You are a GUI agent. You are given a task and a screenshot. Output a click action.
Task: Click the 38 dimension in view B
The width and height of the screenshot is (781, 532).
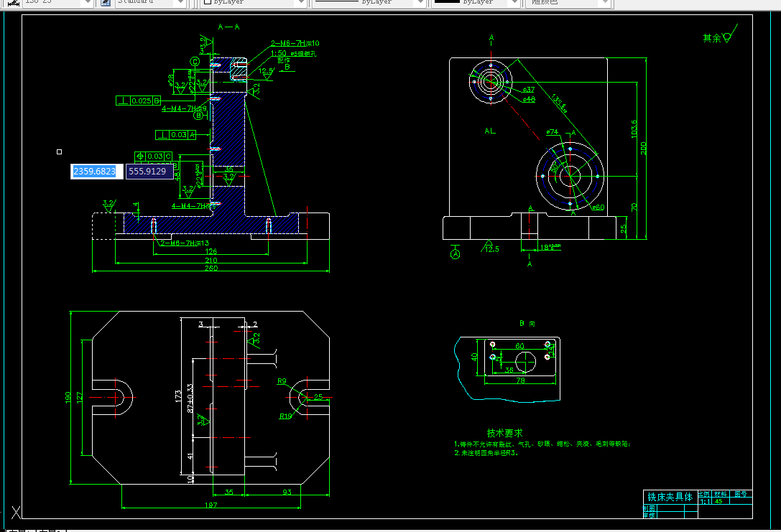click(509, 370)
